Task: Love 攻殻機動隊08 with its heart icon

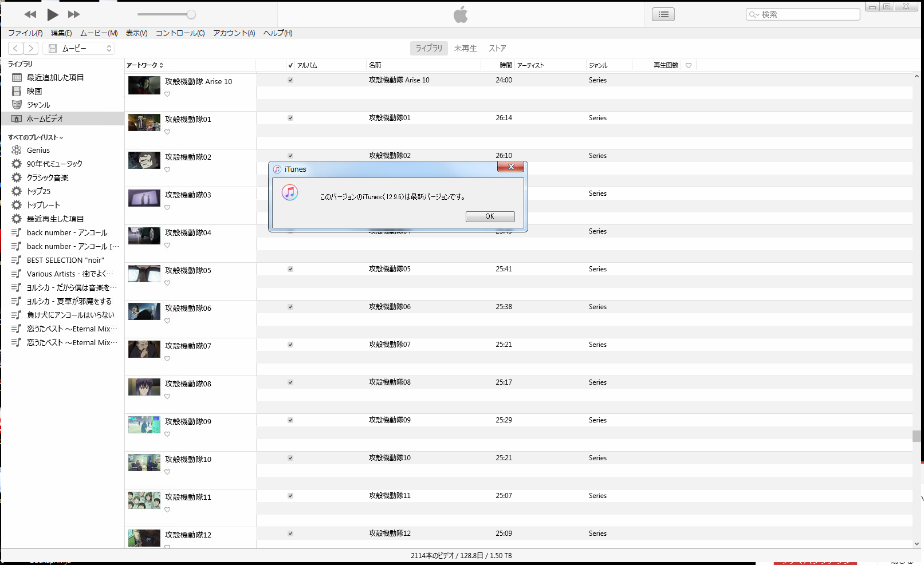Action: (x=167, y=397)
